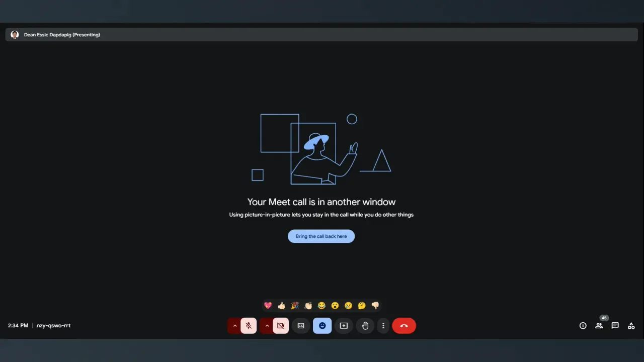Show the people list with 45 participants

click(599, 326)
